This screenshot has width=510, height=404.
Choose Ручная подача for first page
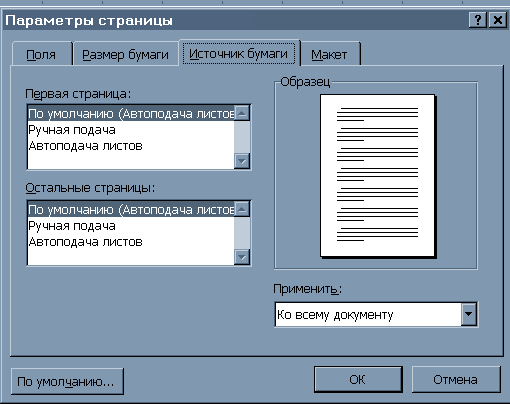pos(131,130)
